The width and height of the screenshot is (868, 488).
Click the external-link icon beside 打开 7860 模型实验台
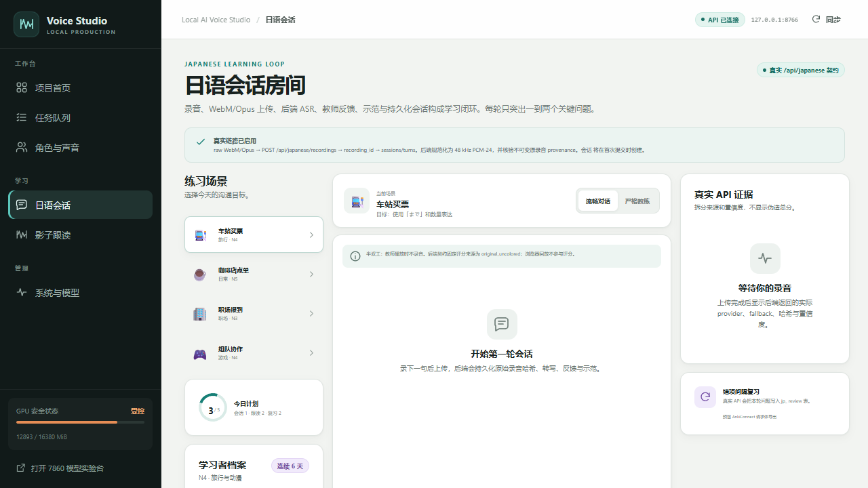pyautogui.click(x=21, y=468)
